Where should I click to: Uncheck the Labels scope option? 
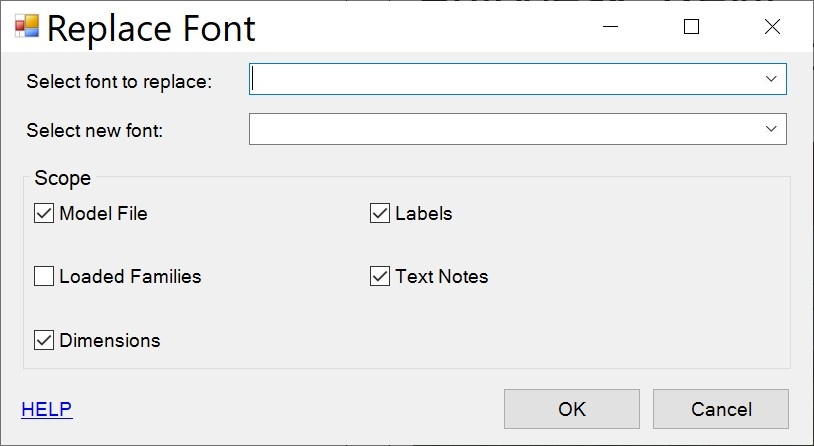click(380, 213)
